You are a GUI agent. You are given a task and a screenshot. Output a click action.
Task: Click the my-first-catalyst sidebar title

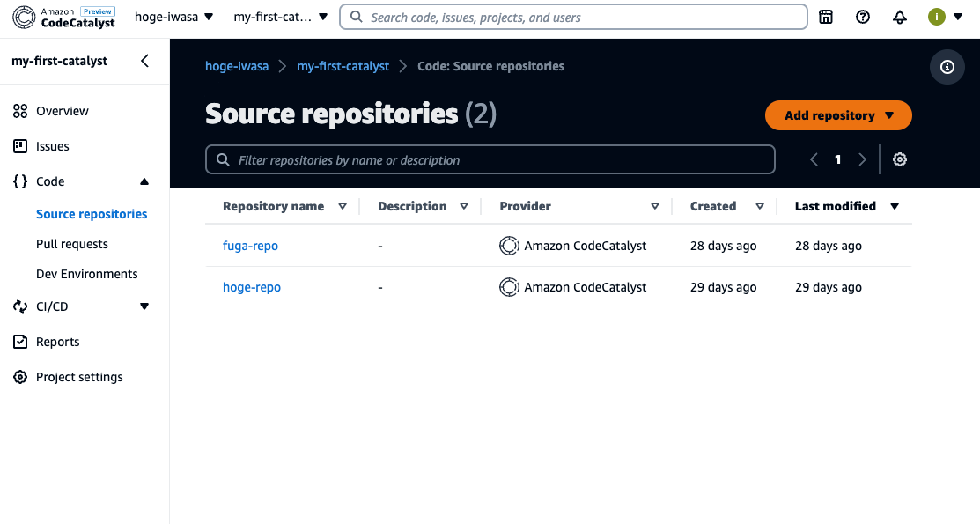59,61
